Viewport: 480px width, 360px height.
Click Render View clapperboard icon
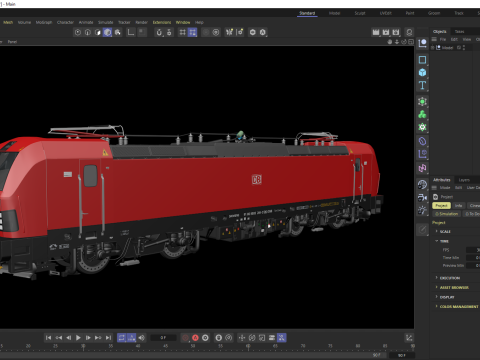376,32
